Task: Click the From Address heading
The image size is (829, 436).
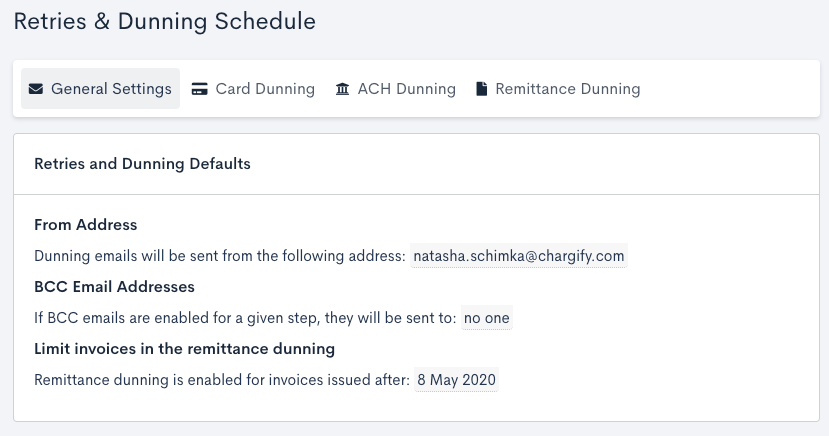Action: click(86, 225)
